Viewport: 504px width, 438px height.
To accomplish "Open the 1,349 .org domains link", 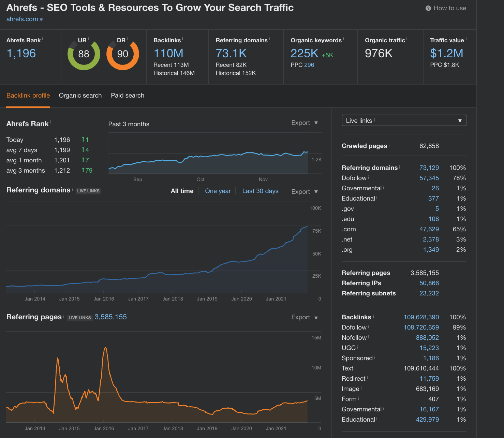I will (431, 250).
